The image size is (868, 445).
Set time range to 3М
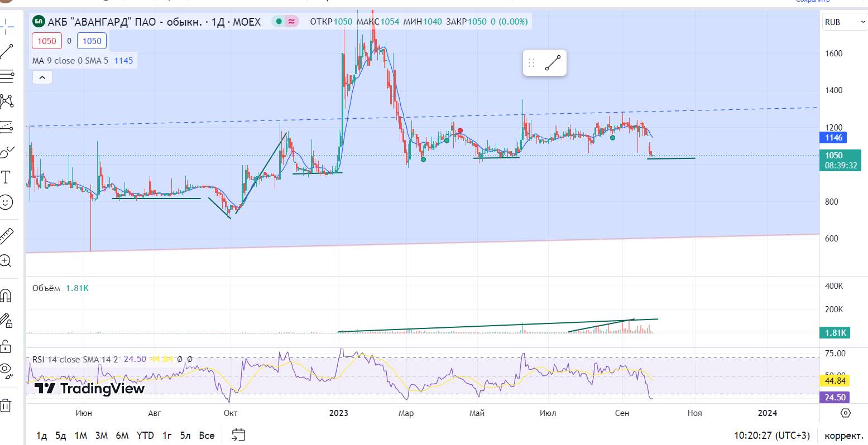102,436
